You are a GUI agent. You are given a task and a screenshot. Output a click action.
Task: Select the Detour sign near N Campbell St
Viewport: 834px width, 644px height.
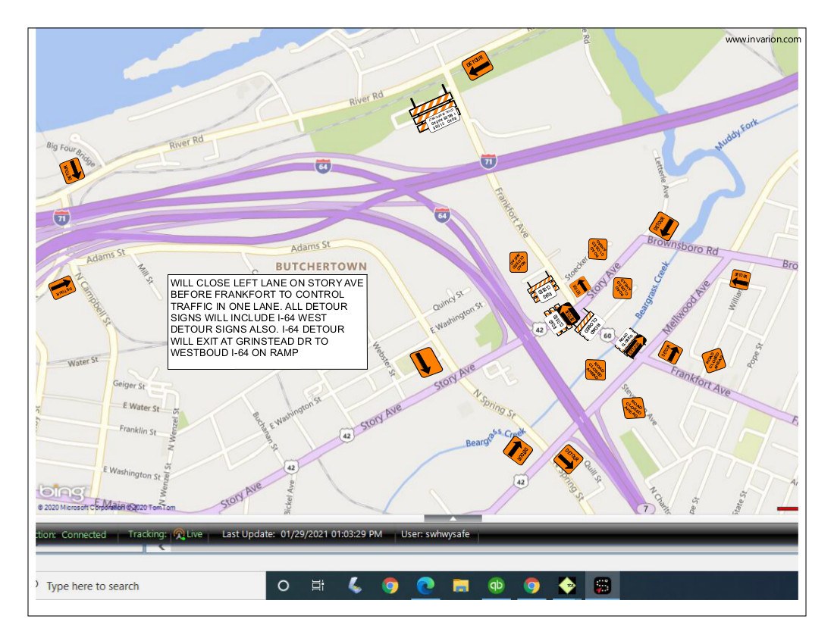[62, 288]
